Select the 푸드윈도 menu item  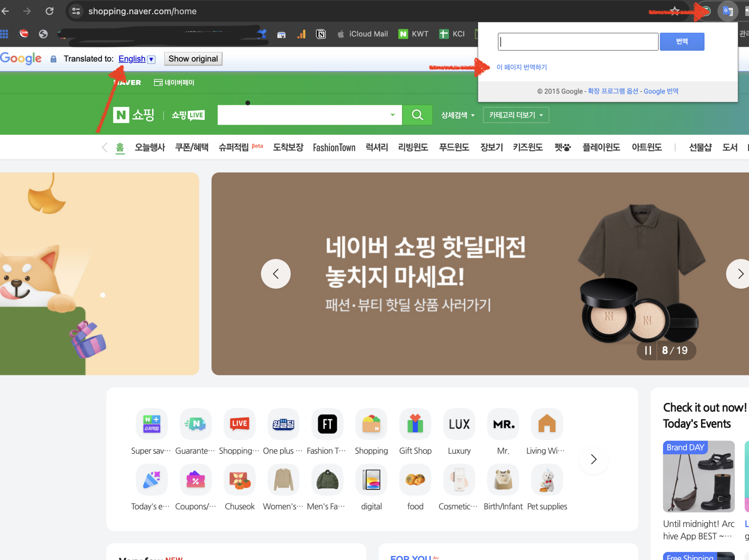(453, 147)
